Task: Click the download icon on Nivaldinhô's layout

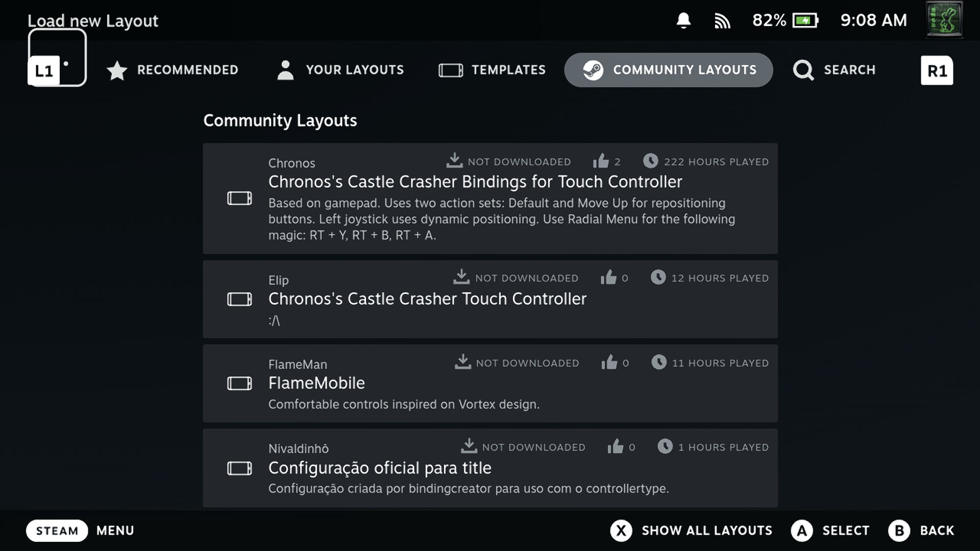Action: pos(469,445)
